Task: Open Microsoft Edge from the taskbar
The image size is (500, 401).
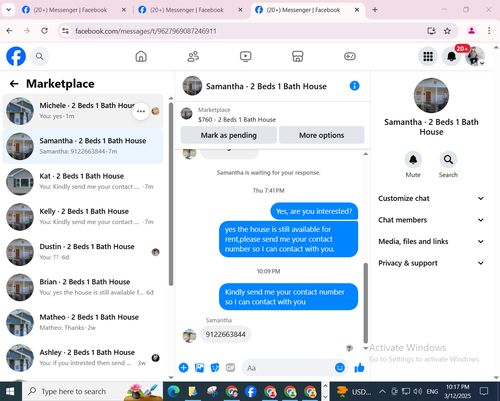Action: [174, 391]
